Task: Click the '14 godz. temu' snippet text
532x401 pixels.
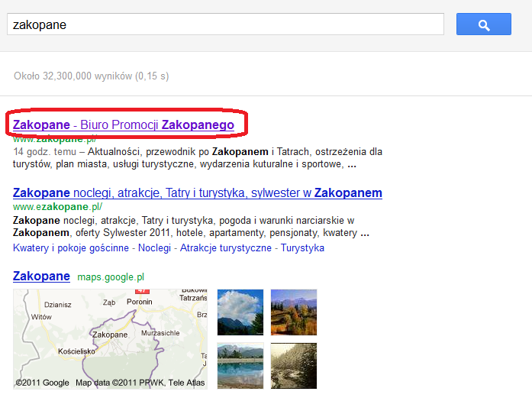Action: tap(44, 152)
